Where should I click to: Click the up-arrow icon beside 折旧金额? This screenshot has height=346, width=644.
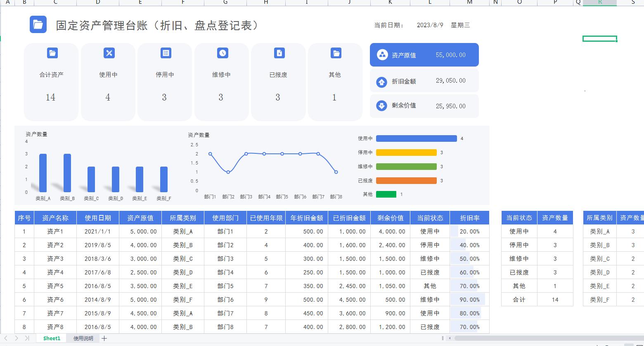[381, 82]
